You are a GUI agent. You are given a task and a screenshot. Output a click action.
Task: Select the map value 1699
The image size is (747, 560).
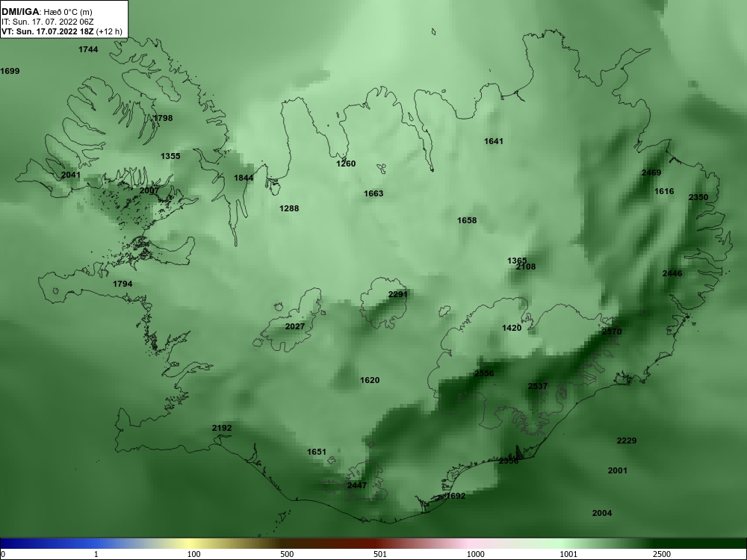[10, 72]
